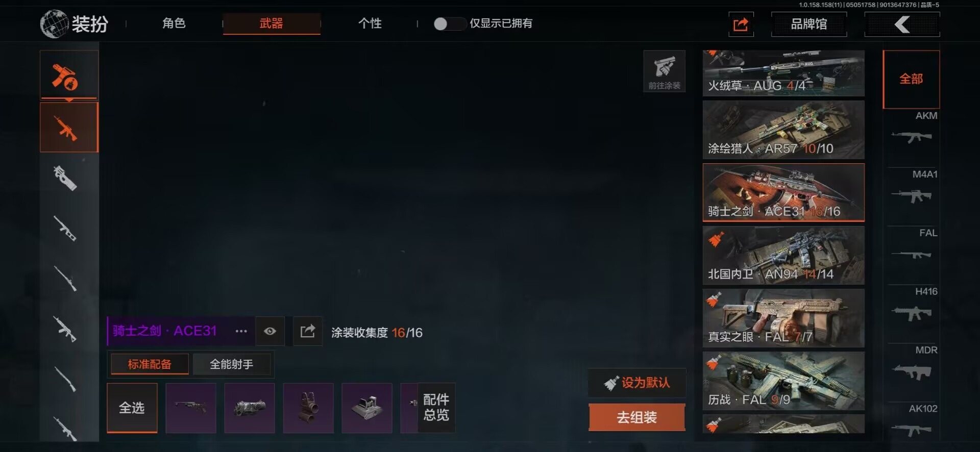This screenshot has height=452, width=980.
Task: Open the share icon in top bar
Action: (741, 24)
